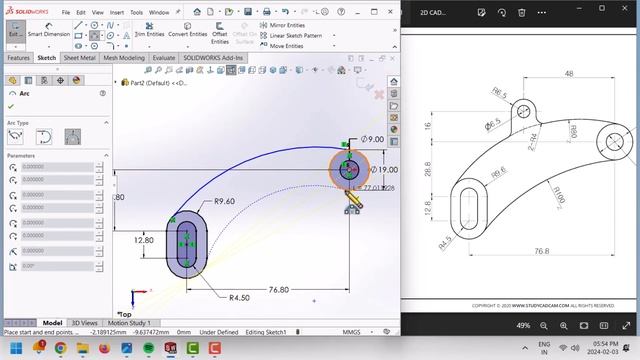
Task: Click the Save icon
Action: pyautogui.click(x=248, y=12)
